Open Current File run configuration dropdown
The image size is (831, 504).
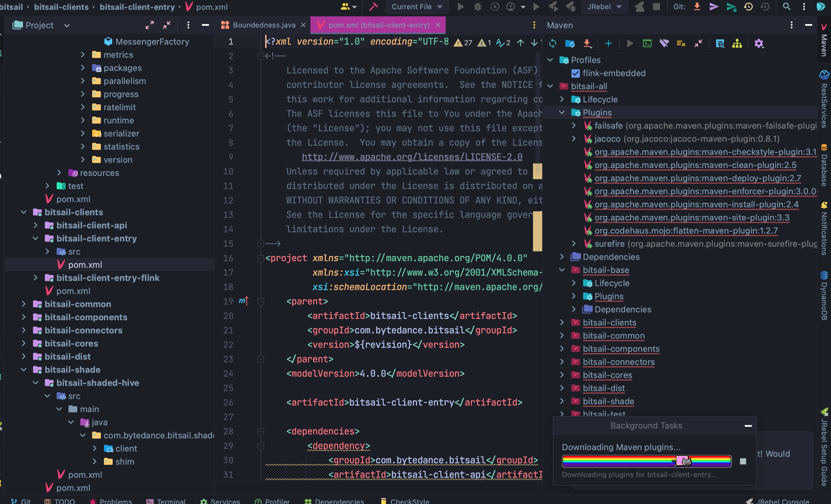417,7
